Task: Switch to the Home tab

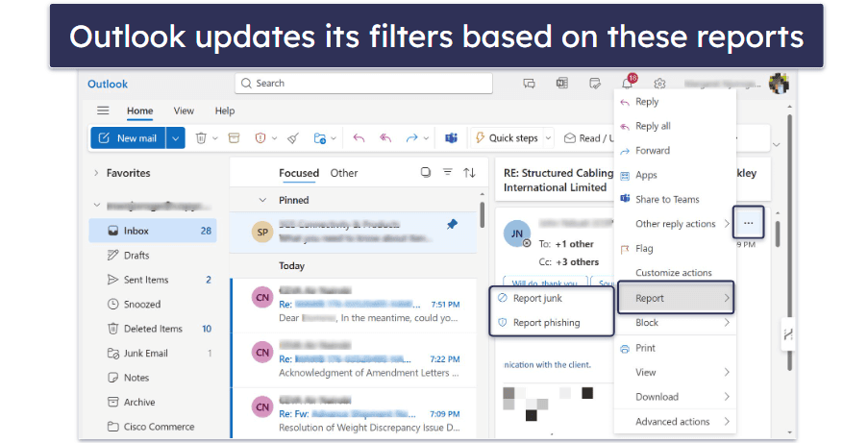Action: (x=139, y=111)
